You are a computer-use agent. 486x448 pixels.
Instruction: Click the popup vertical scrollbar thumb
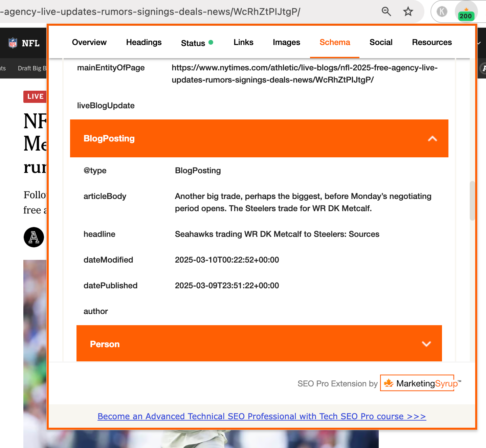[x=472, y=201]
